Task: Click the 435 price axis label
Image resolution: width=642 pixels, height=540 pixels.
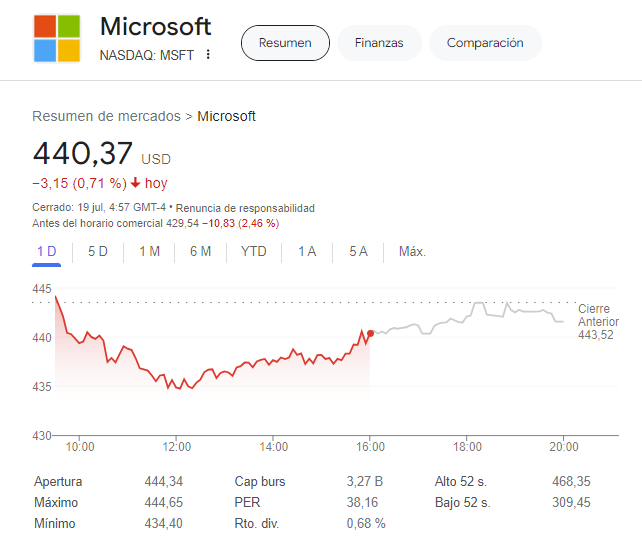Action: 42,386
